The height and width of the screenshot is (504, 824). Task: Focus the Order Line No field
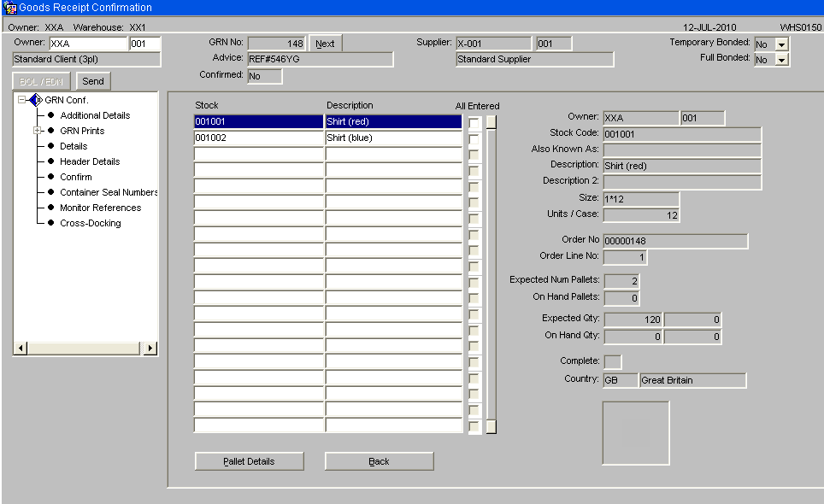625,257
